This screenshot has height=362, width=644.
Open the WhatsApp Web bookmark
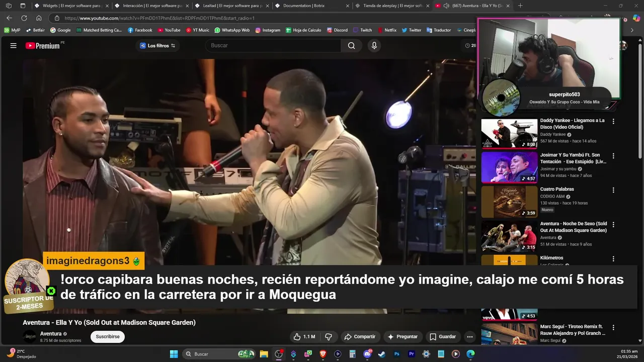coord(232,30)
